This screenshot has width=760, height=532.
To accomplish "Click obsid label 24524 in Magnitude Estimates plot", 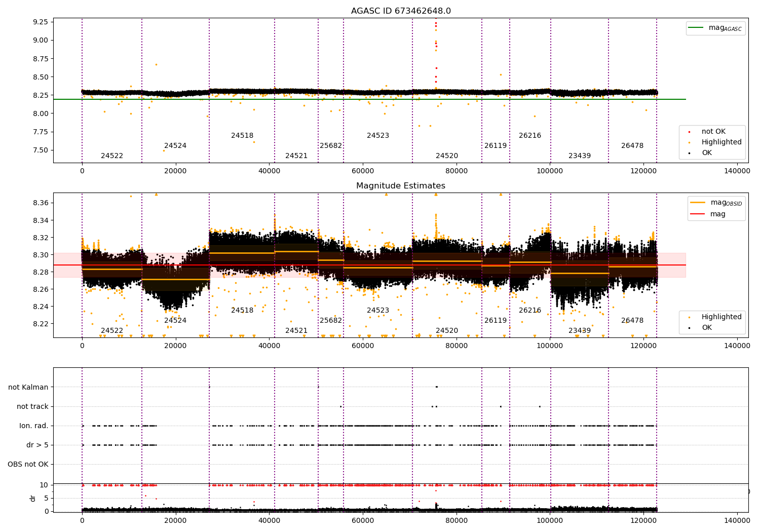I will (175, 321).
